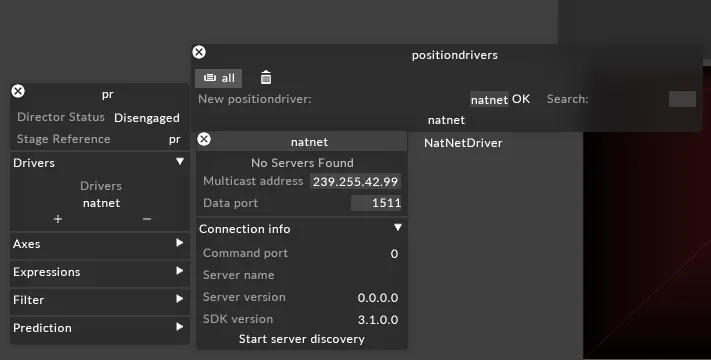Click the Server version 0.0.0.0 value
Viewport: 711px width, 360px height.
point(378,298)
